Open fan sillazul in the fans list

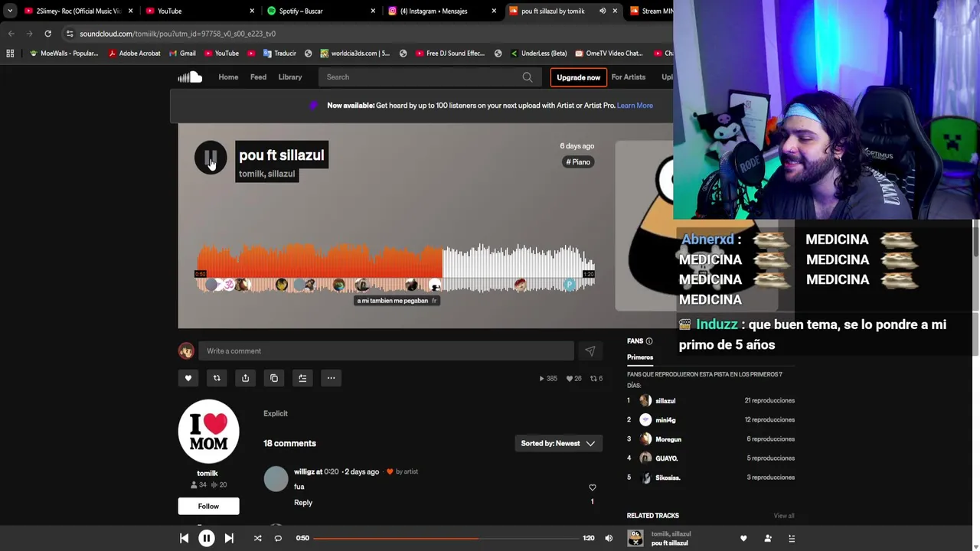tap(665, 401)
